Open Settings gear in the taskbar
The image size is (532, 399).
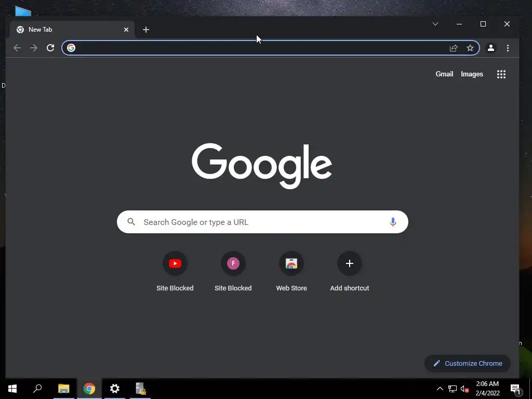(x=115, y=389)
